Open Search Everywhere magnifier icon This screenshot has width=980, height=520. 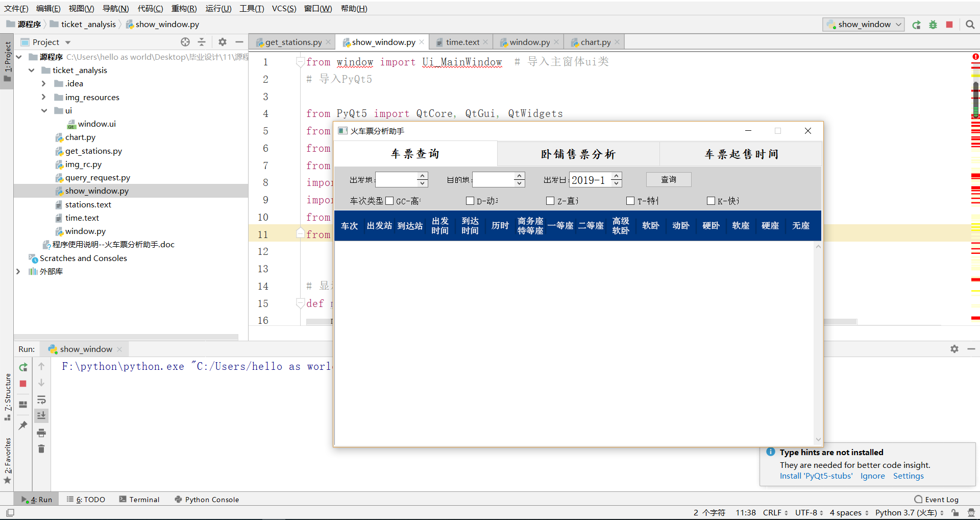tap(970, 25)
